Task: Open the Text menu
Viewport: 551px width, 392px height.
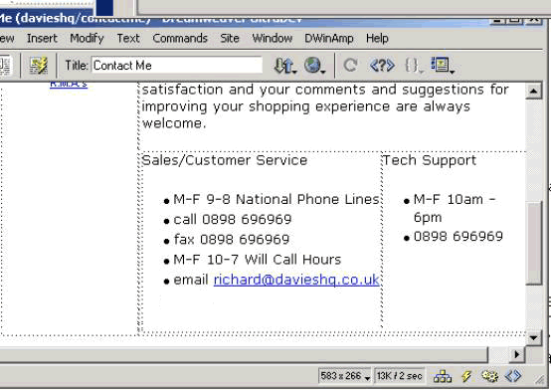Action: [128, 38]
